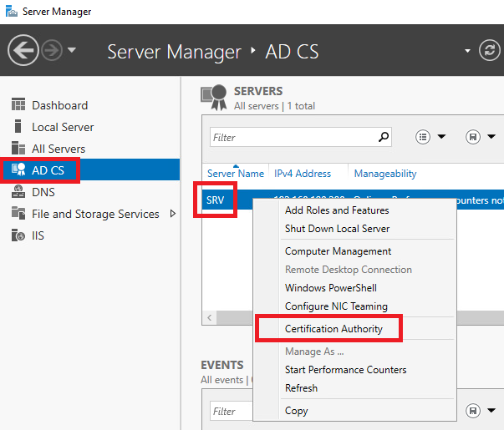Open the dropdown arrow left of refresh icon

point(467,51)
